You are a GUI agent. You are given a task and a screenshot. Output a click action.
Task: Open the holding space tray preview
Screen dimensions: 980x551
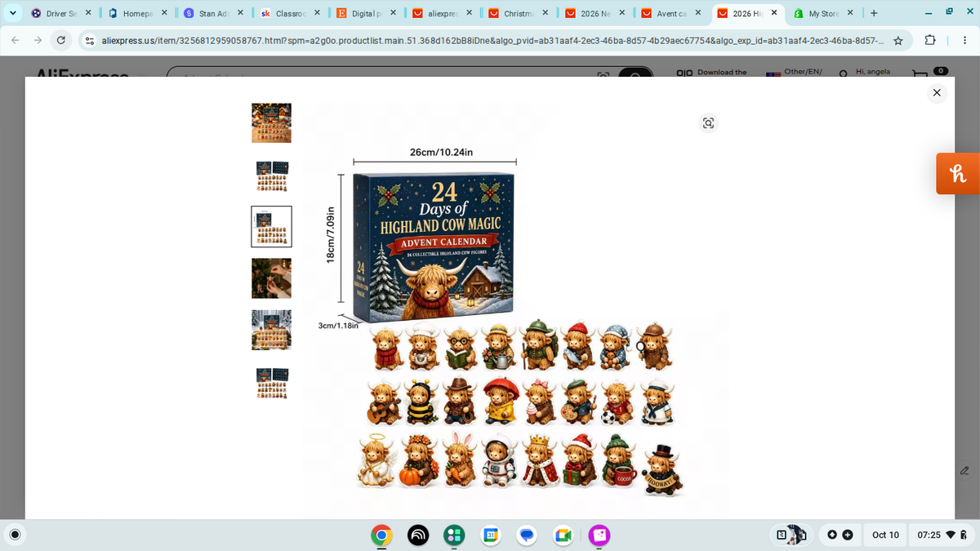pyautogui.click(x=790, y=535)
